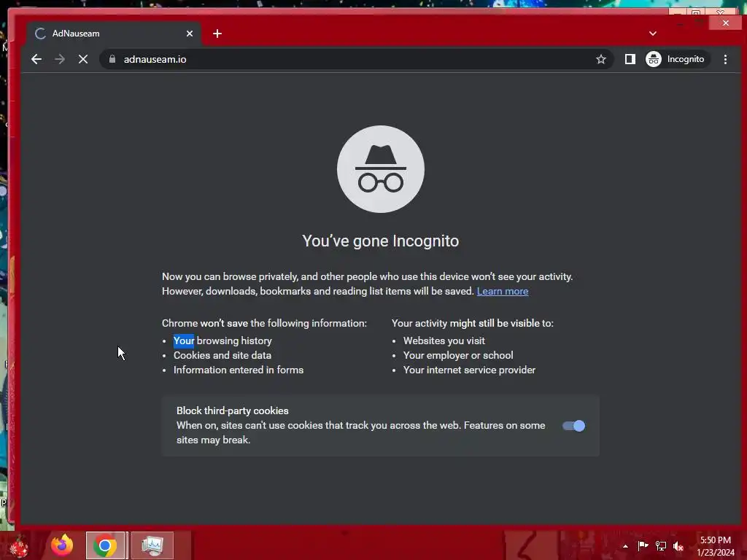View site information via the lock icon
This screenshot has height=560, width=747.
point(112,59)
